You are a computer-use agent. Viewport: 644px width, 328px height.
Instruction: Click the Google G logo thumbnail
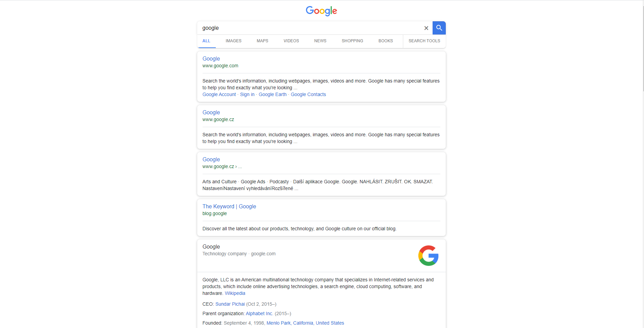428,256
